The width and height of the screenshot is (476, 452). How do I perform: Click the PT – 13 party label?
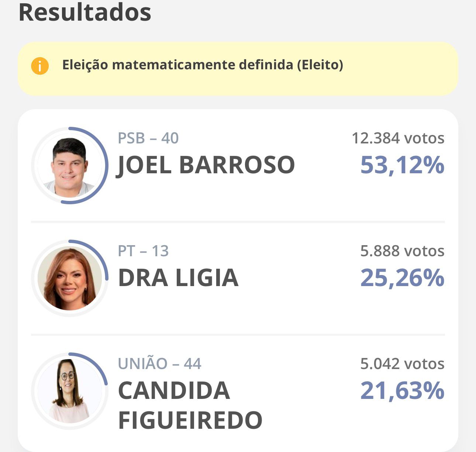click(x=143, y=251)
